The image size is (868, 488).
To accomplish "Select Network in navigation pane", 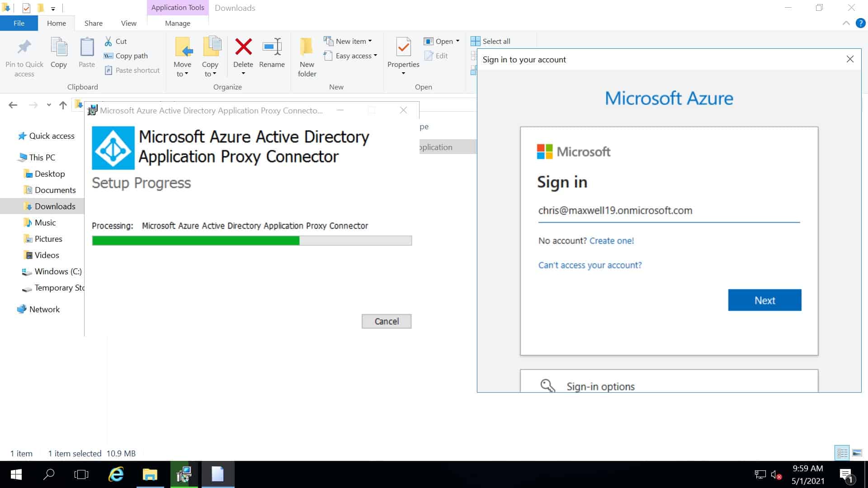I will tap(38, 310).
